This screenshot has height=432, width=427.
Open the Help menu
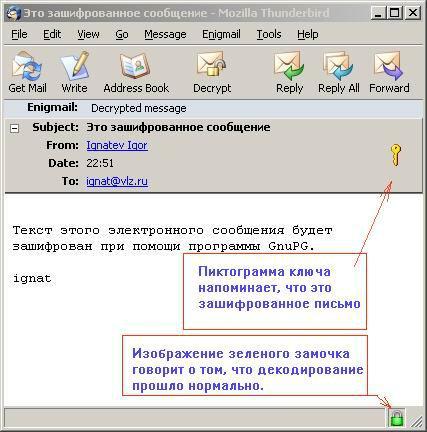coord(308,34)
